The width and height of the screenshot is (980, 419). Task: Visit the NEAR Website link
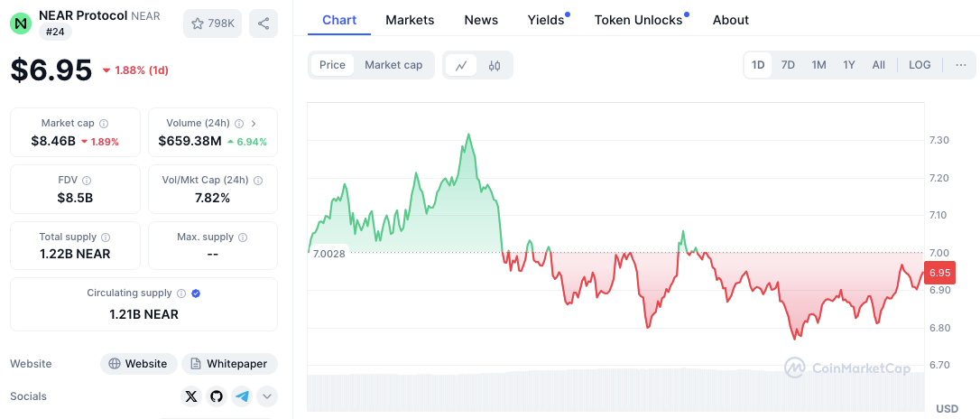138,364
